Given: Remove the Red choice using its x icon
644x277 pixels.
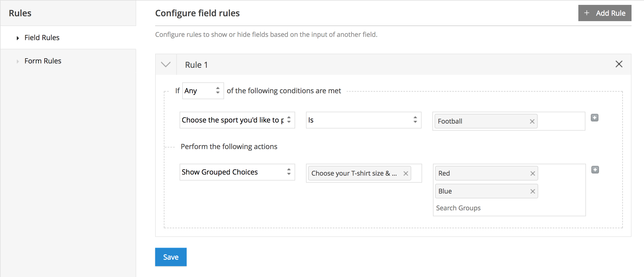Looking at the screenshot, I should [533, 173].
